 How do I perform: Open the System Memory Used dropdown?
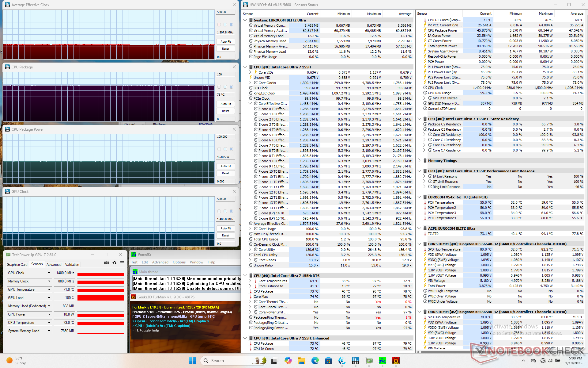coord(49,331)
